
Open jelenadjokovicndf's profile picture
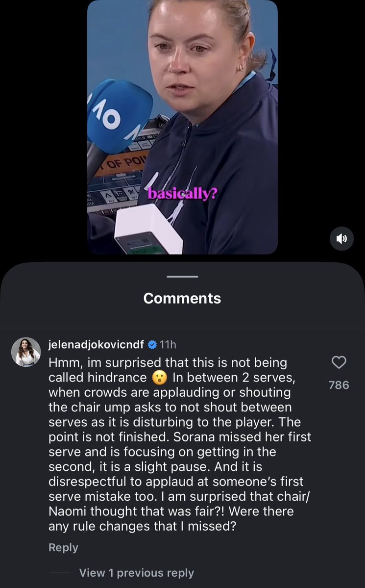click(x=26, y=352)
